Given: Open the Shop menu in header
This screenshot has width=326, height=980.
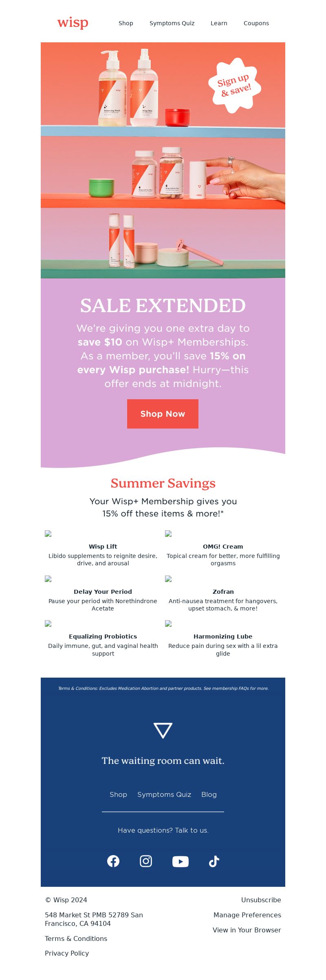Looking at the screenshot, I should pos(126,23).
